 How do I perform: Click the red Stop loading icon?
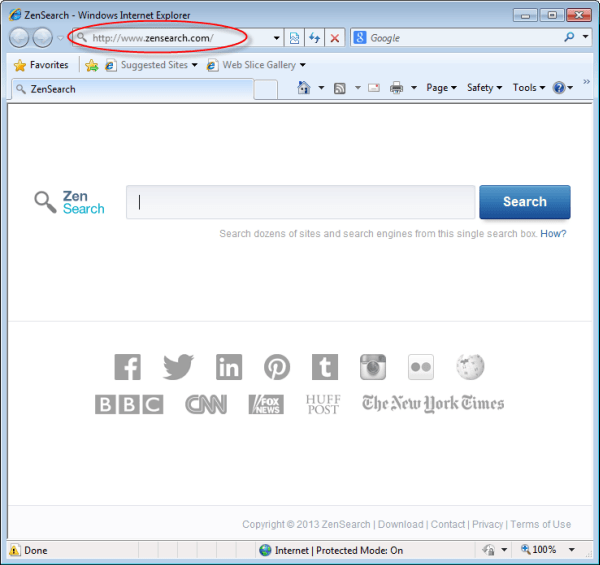[335, 38]
